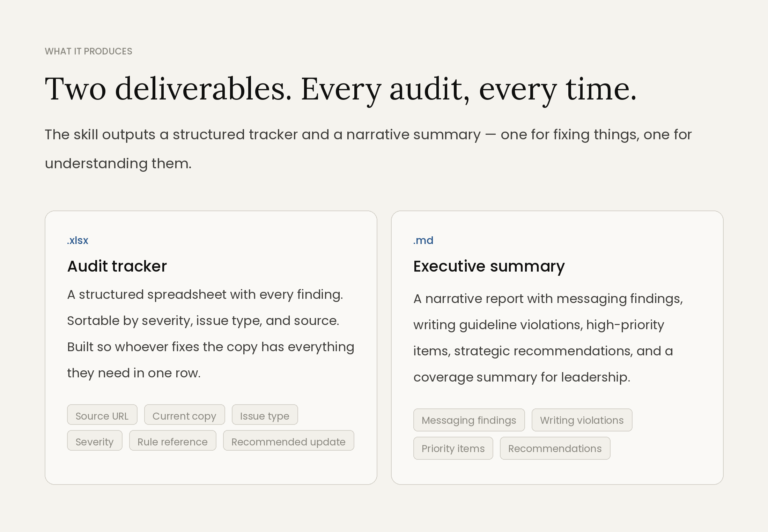Click the word leadership in summary description

point(595,377)
